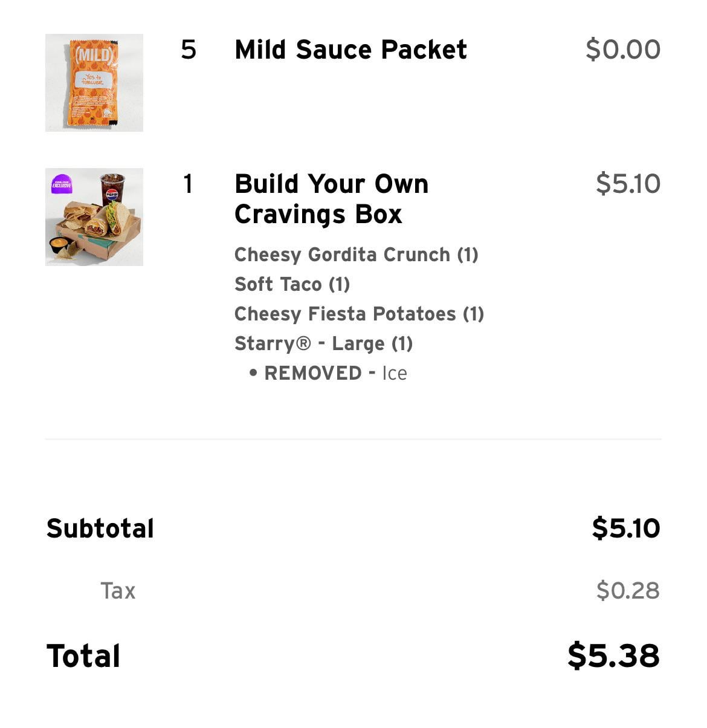Viewport: 707px width, 728px height.
Task: Tap the Pepsi cup in the box photo
Action: (x=112, y=188)
